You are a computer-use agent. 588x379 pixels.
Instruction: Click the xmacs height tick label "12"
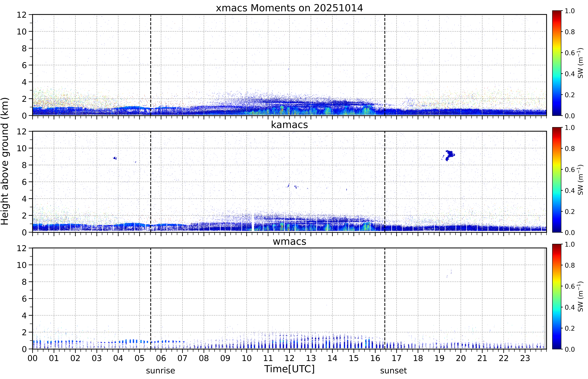(22, 15)
